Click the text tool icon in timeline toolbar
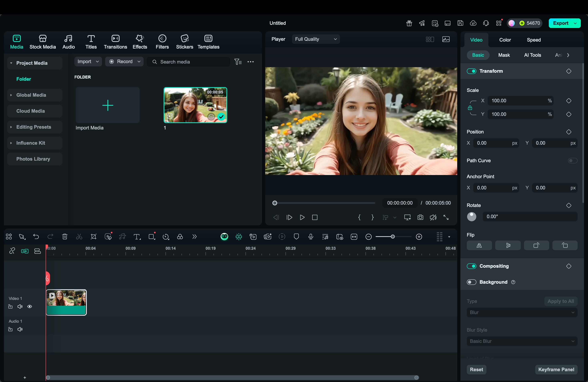 (137, 237)
